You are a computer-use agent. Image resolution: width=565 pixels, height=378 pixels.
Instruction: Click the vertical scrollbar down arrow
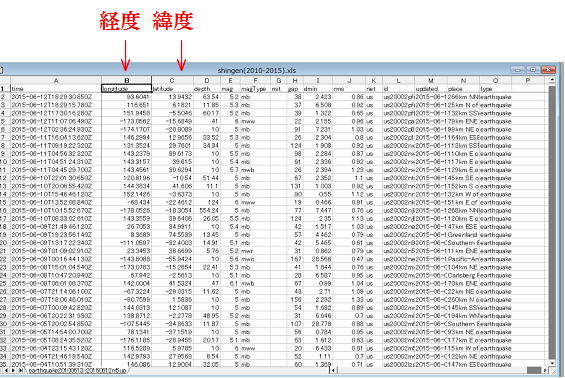click(x=552, y=363)
